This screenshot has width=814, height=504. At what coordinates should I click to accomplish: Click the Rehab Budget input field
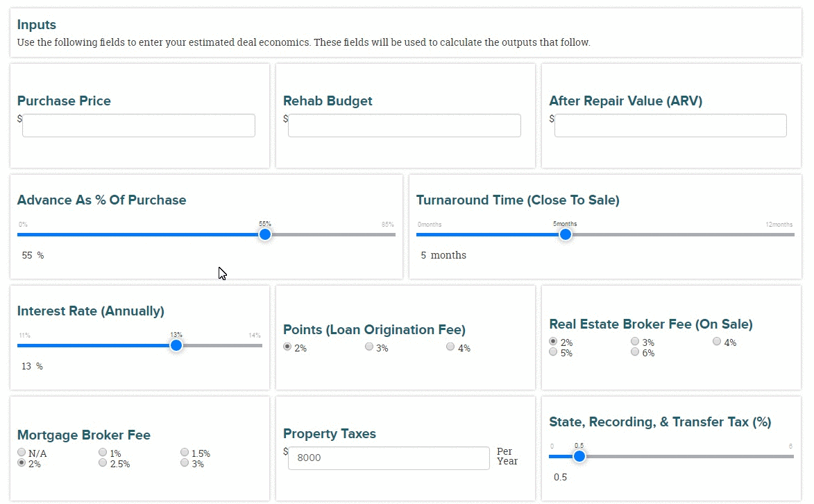coord(405,125)
